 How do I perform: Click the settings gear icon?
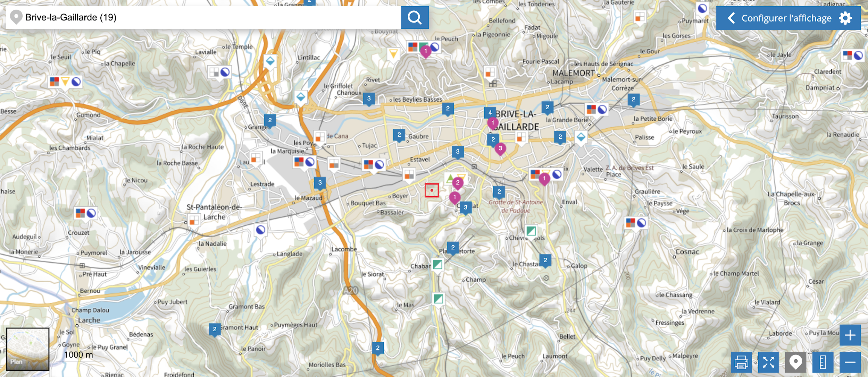tap(845, 18)
